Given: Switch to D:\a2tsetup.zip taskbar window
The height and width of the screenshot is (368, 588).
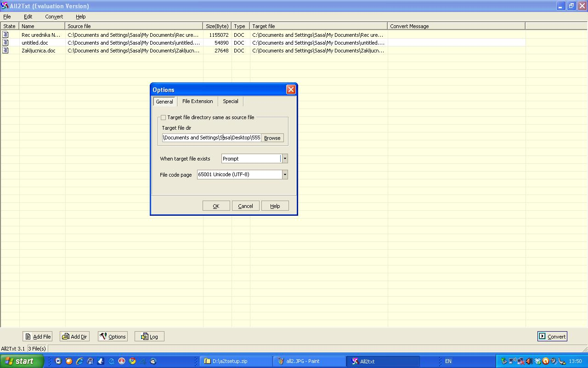Looking at the screenshot, I should pos(236,361).
